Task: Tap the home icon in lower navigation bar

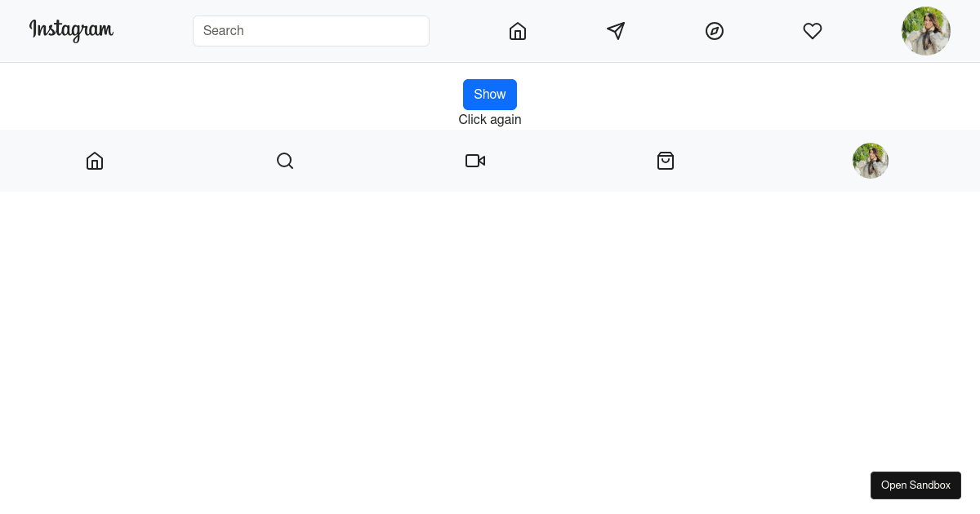Action: click(95, 161)
